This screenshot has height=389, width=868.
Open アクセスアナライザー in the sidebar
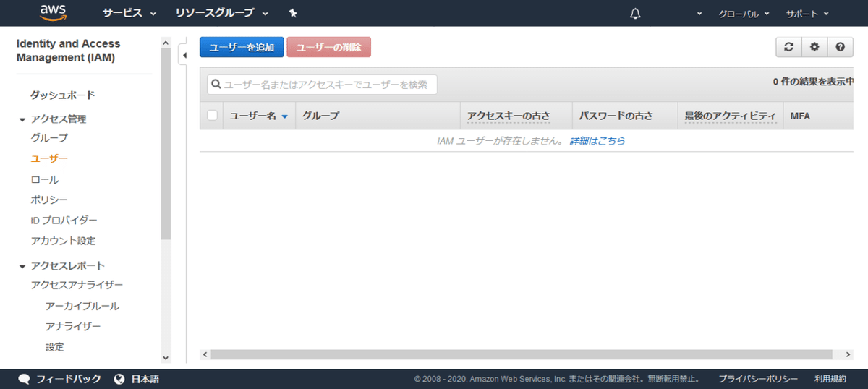(x=77, y=285)
